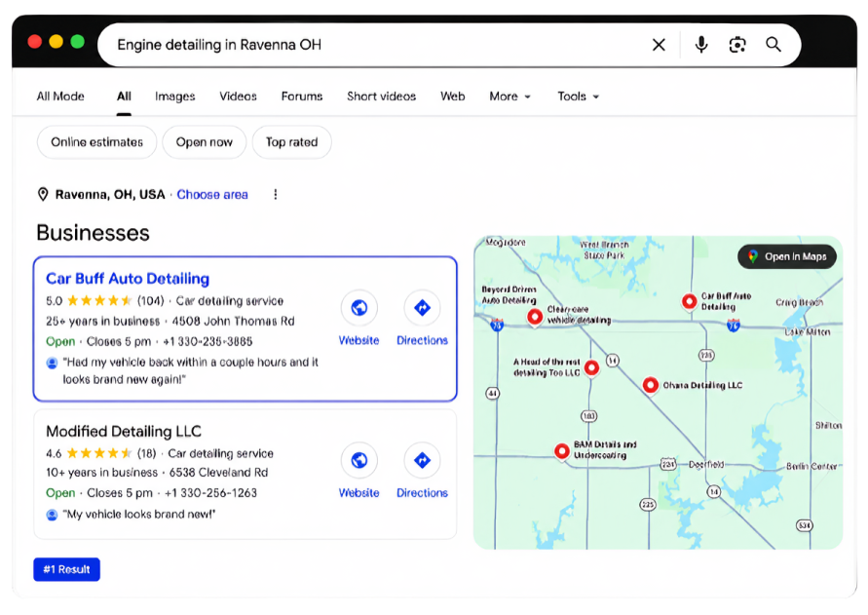Click the red macOS close dot
868x615 pixels.
35,42
